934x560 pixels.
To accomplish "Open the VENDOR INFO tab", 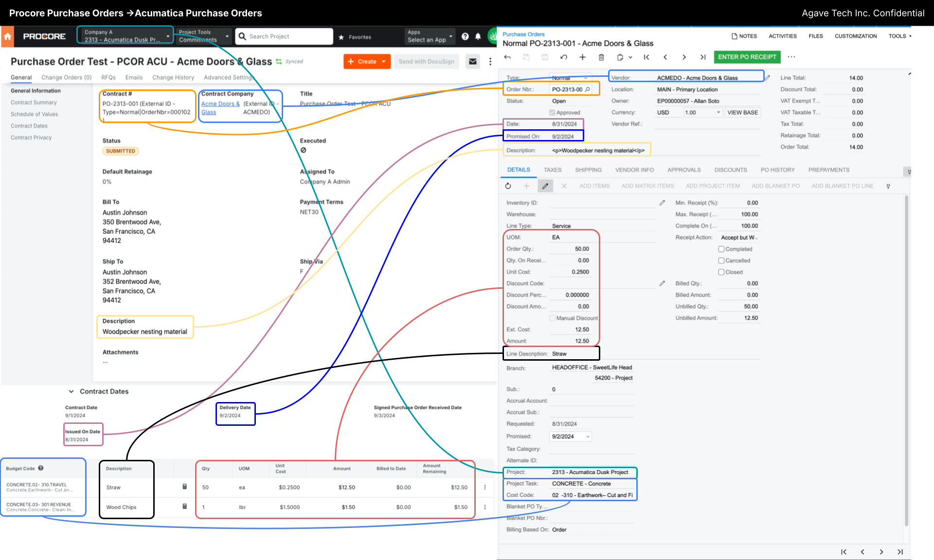I will (634, 170).
